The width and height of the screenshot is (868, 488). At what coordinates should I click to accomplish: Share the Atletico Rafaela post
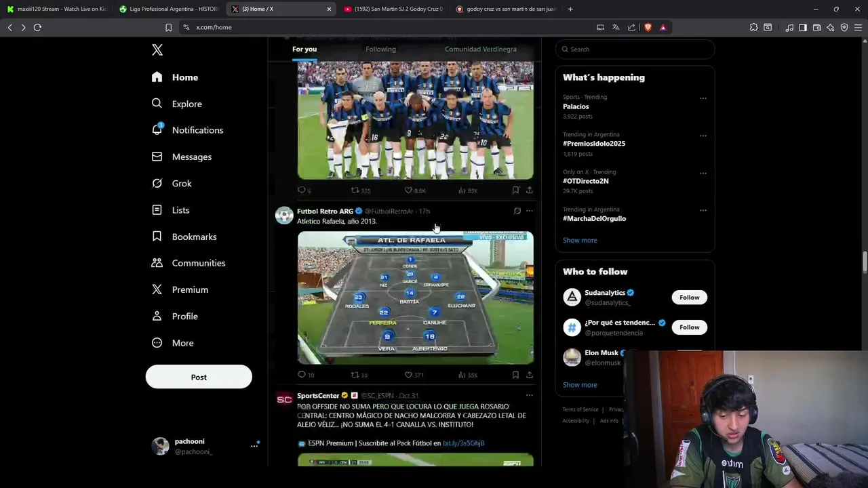pos(530,375)
